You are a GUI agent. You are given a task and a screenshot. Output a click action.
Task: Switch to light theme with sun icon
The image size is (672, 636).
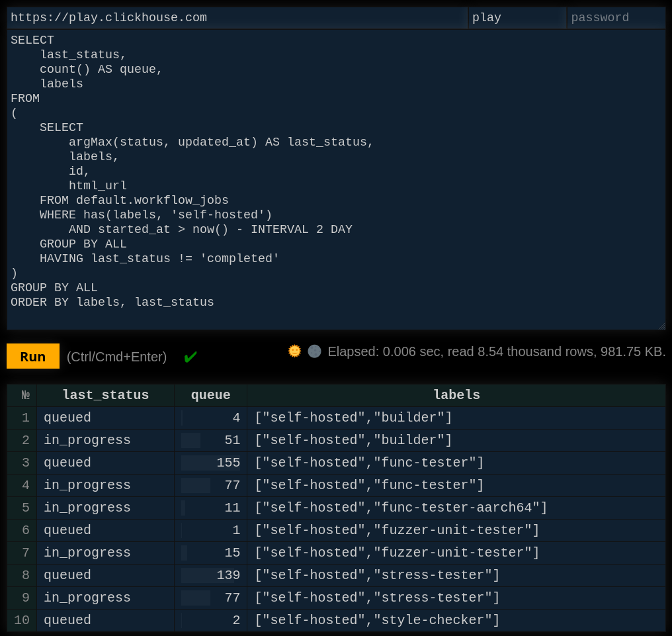tap(294, 351)
